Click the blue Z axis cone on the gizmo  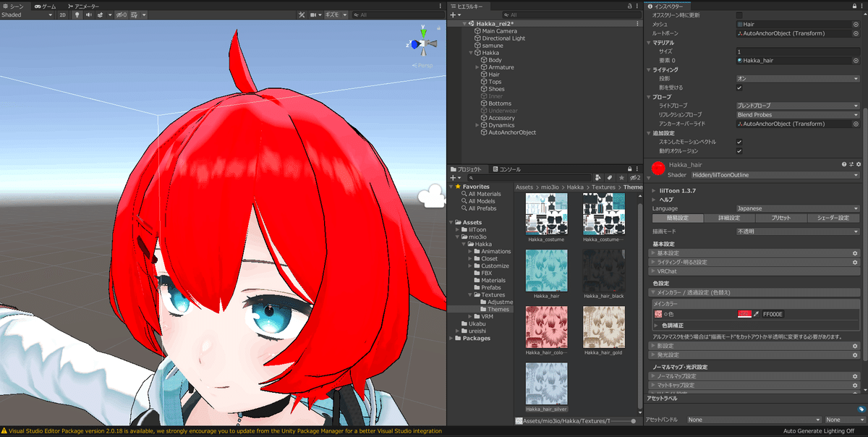click(x=414, y=44)
